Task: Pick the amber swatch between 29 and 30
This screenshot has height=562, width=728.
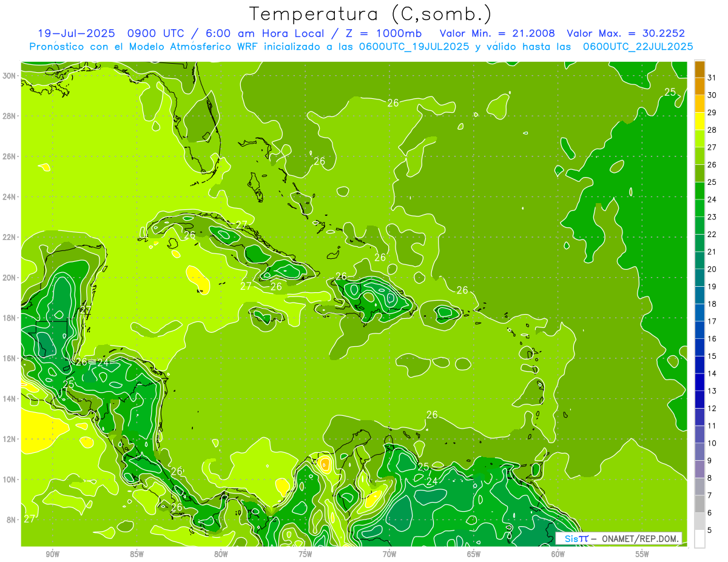Action: coord(699,104)
